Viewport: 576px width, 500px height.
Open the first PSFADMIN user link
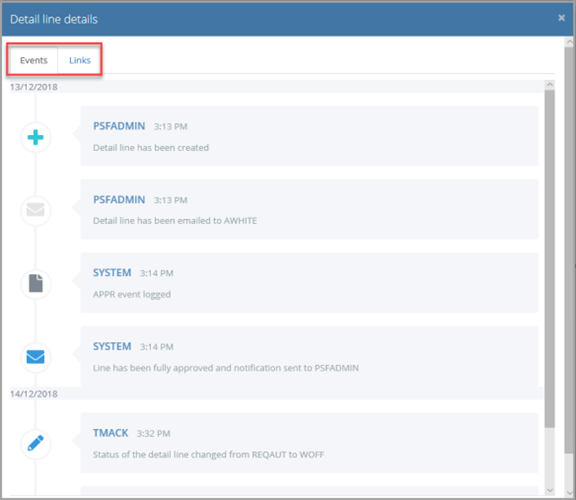119,126
